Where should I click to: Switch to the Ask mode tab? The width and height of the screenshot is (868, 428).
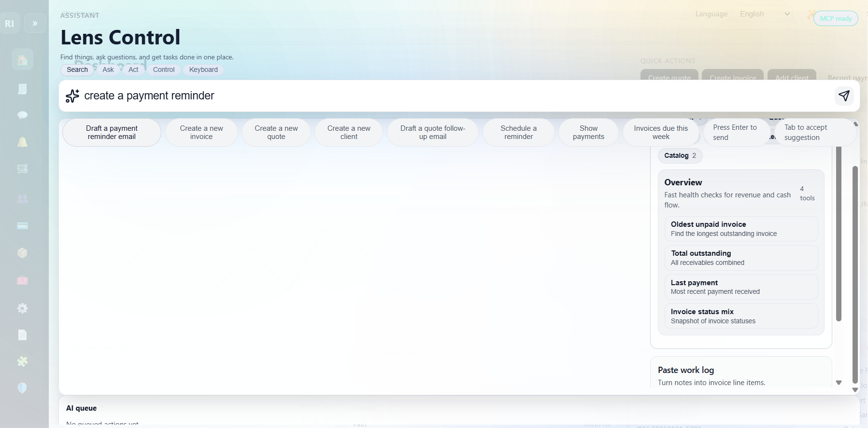tap(108, 69)
